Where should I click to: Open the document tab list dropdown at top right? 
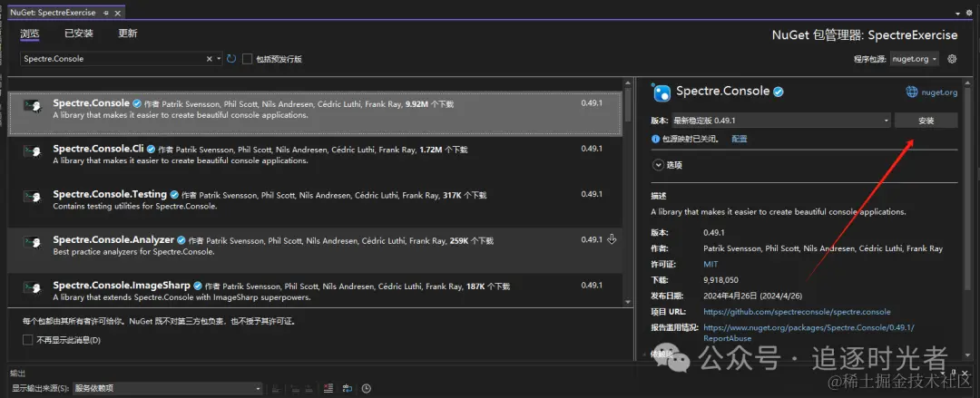point(959,13)
